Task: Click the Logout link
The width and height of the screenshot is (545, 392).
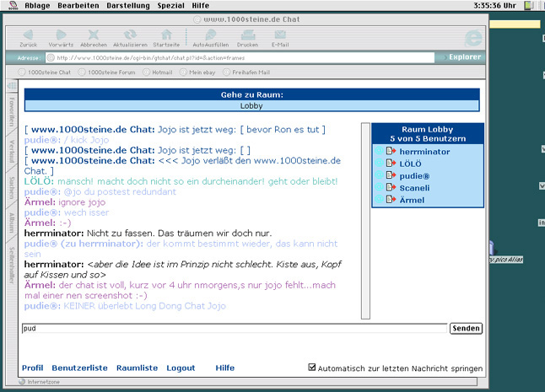Action: (x=181, y=368)
